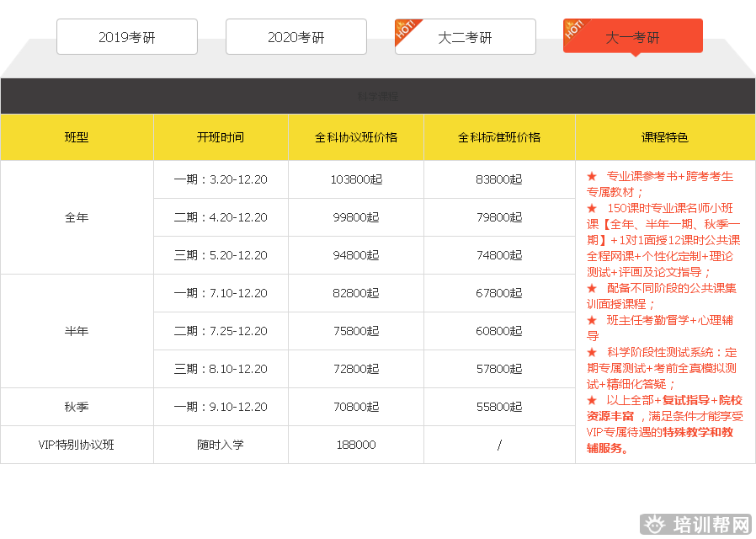
Task: Click the VIP特别协议班 row label
Action: 77,445
